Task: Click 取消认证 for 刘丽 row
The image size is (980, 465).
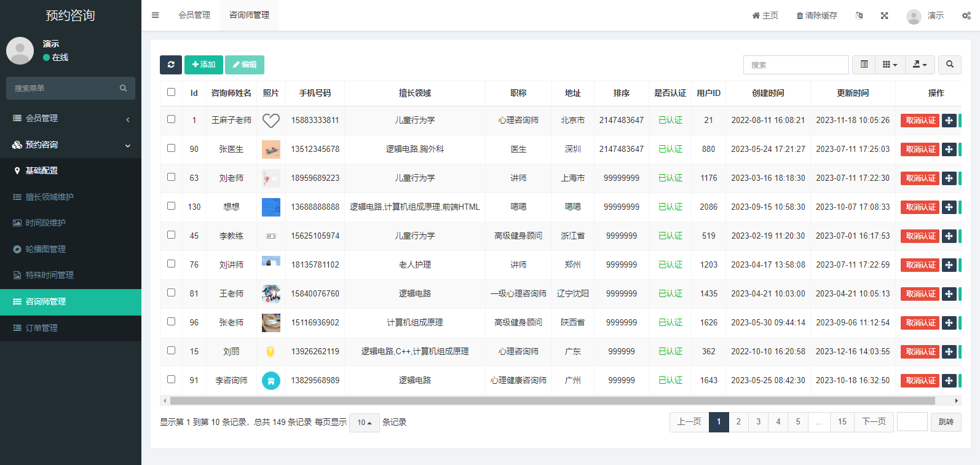Action: tap(920, 352)
